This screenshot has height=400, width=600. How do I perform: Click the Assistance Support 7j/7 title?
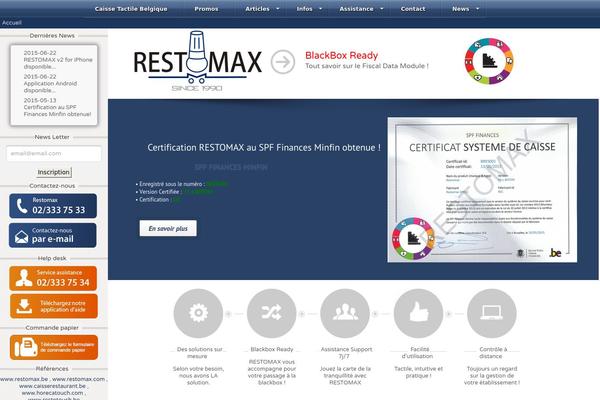pos(346,353)
